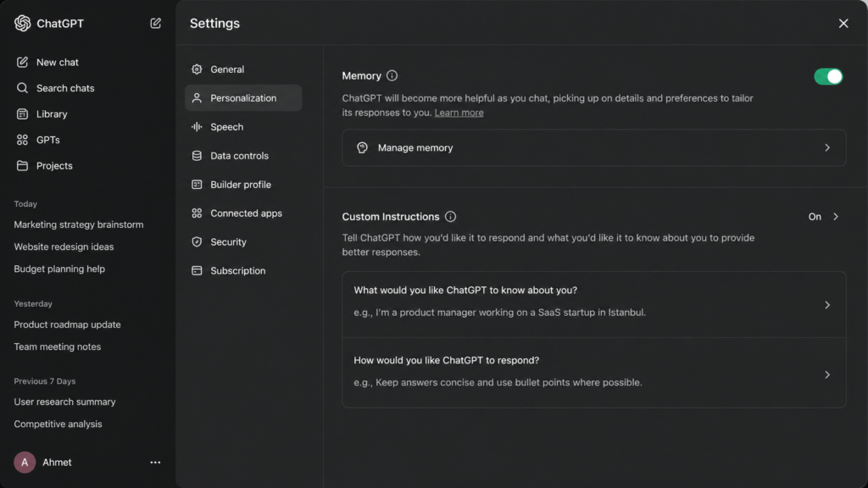Screen dimensions: 868x488
Task: Click the Custom Instructions info icon
Action: click(451, 216)
